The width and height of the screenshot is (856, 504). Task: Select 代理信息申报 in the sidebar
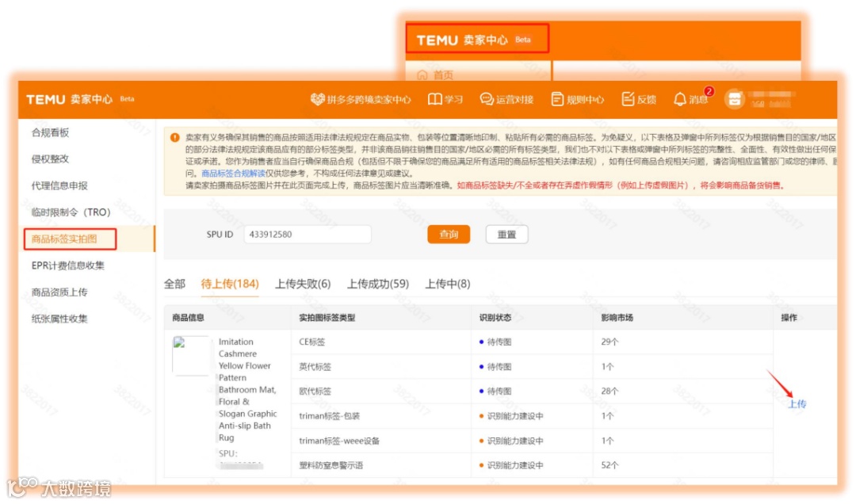(x=59, y=185)
